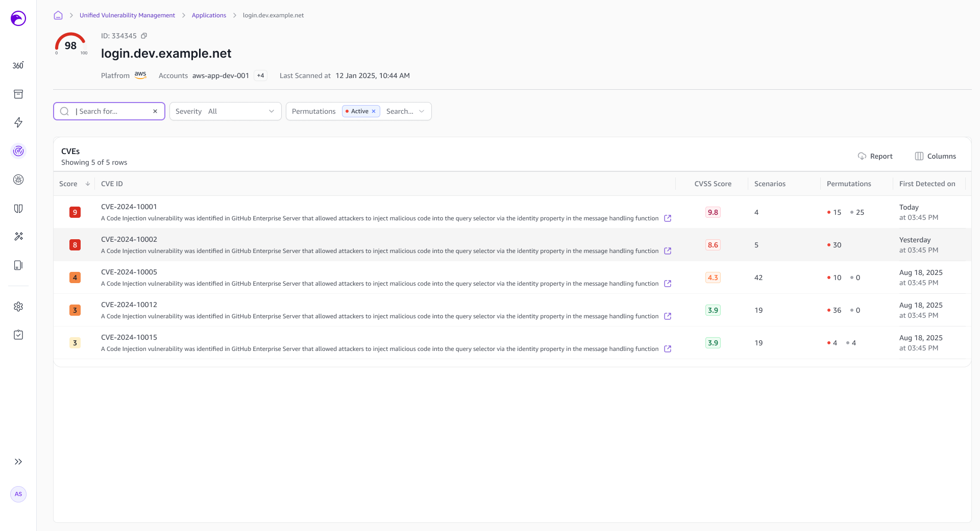Viewport: 980px width, 531px height.
Task: Copy the ID 334345 with copy icon
Action: pos(144,36)
